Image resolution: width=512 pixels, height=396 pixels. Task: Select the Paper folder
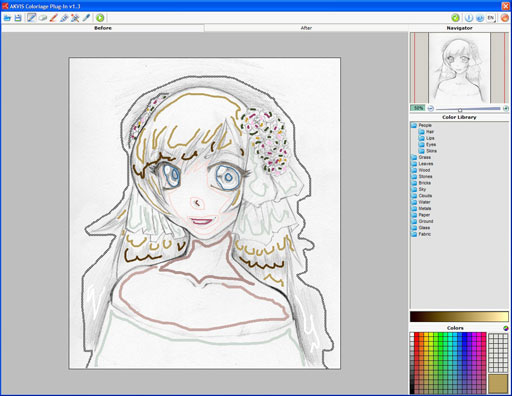click(x=421, y=215)
